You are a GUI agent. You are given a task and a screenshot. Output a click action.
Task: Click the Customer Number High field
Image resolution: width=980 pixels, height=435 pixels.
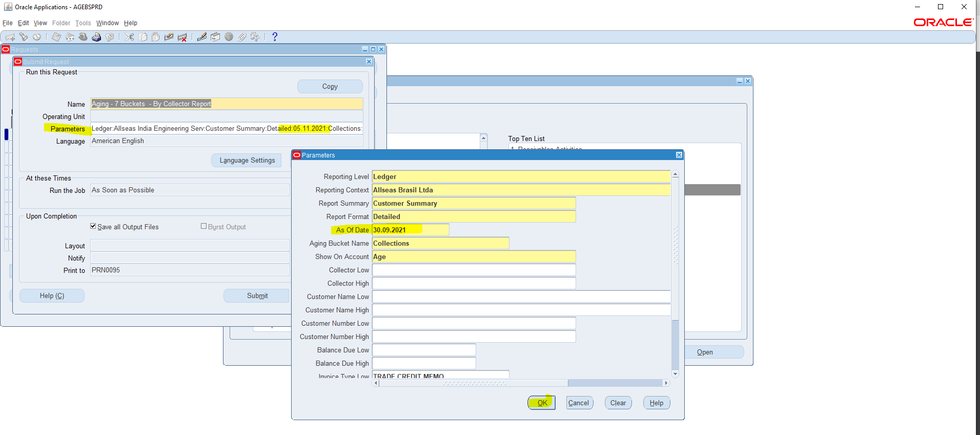474,337
